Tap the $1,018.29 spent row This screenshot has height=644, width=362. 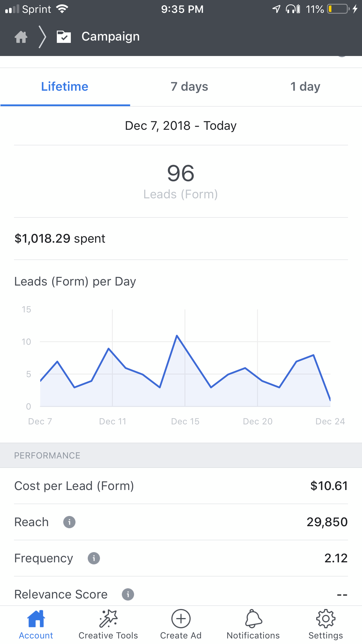pyautogui.click(x=181, y=239)
